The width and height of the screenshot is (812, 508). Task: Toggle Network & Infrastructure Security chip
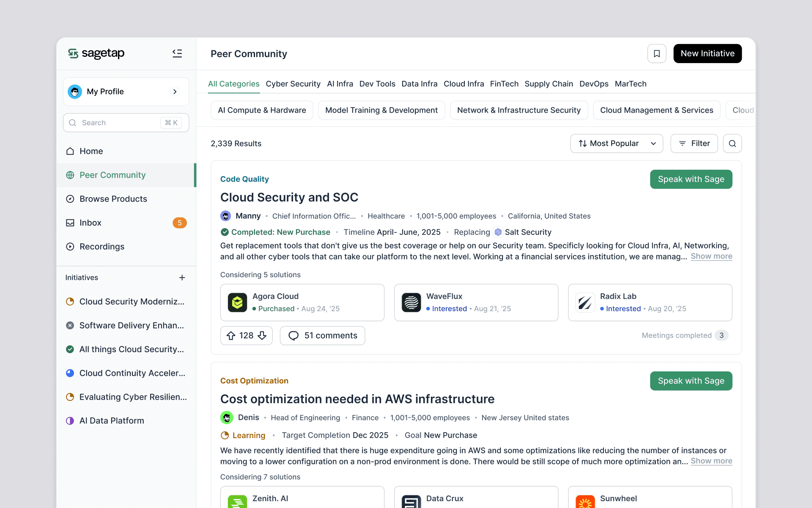point(518,110)
